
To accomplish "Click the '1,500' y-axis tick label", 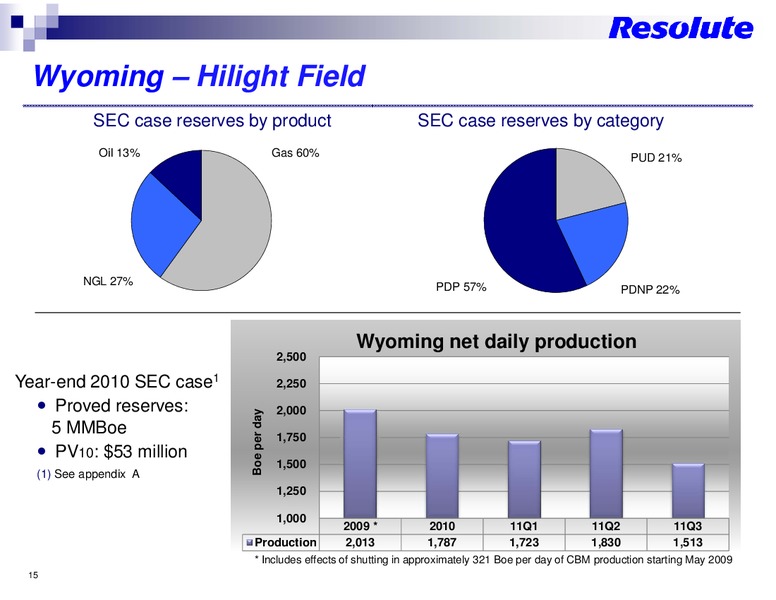I will tap(291, 464).
